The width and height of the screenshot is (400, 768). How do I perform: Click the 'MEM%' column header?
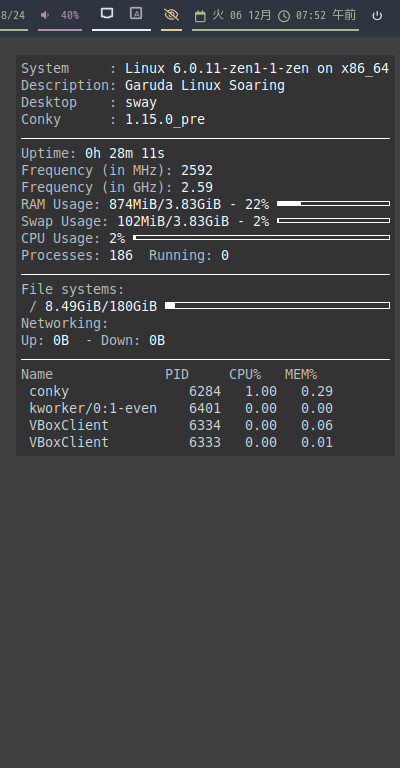301,375
